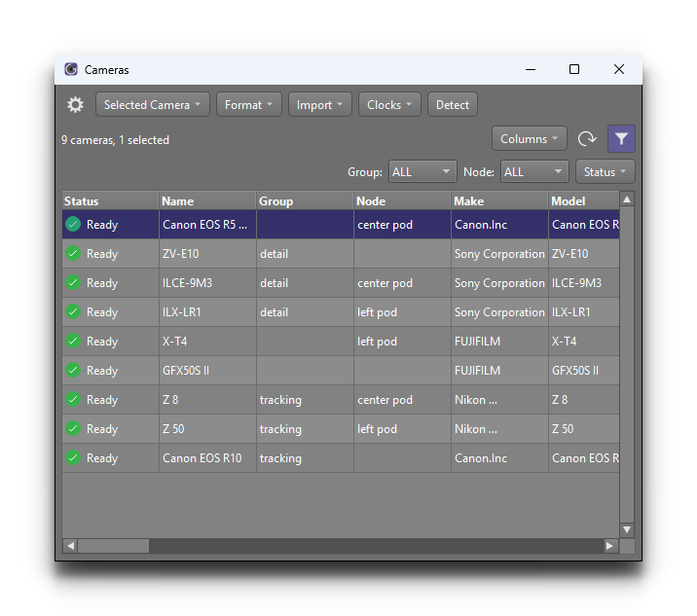Click the vertical scrollbar down arrow
The image size is (697, 616).
627,529
